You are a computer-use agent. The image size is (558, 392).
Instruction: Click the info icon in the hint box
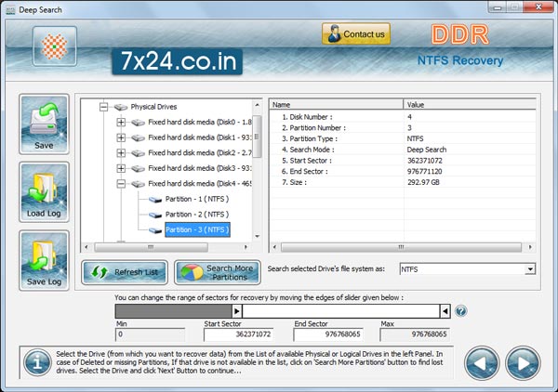[x=37, y=362]
